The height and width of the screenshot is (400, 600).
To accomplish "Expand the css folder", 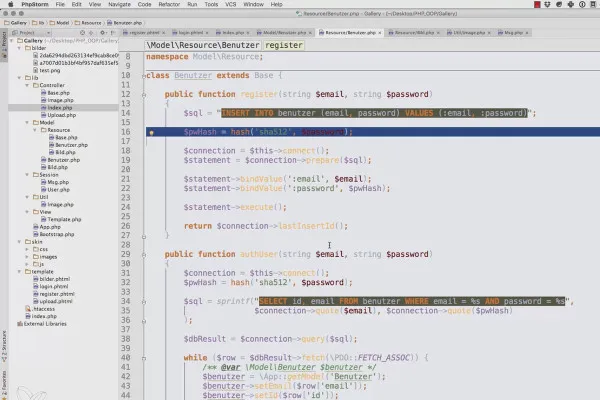I will pyautogui.click(x=27, y=249).
